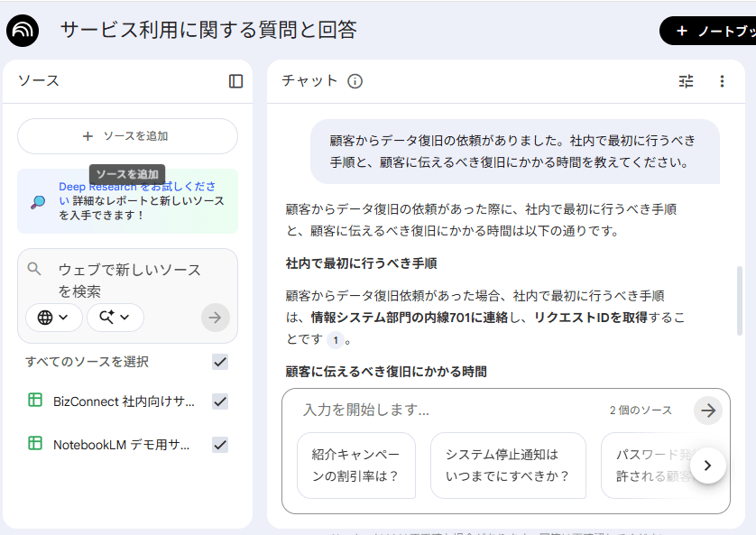Open chat configuration with the sliders icon
This screenshot has height=535, width=756.
pyautogui.click(x=686, y=81)
